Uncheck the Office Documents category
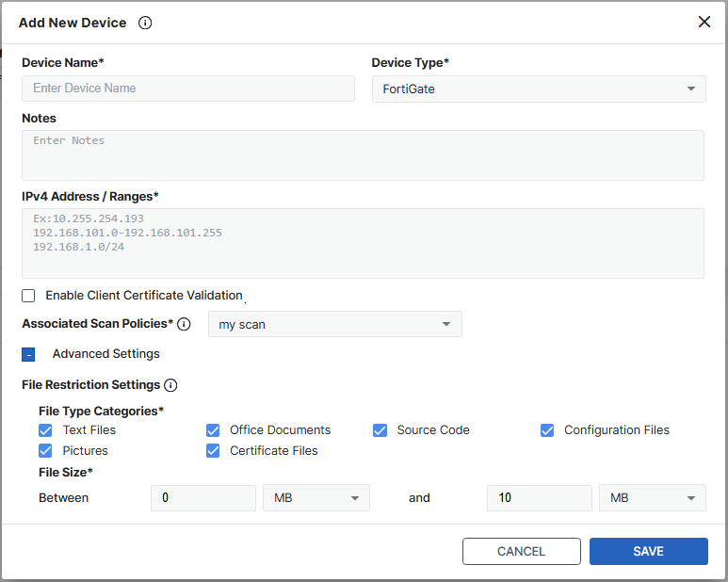The image size is (728, 582). click(x=213, y=430)
